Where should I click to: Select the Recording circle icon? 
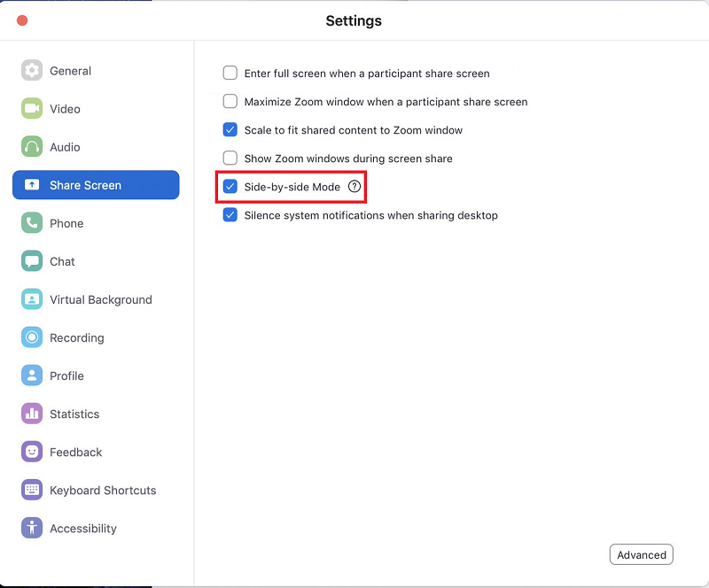[32, 337]
